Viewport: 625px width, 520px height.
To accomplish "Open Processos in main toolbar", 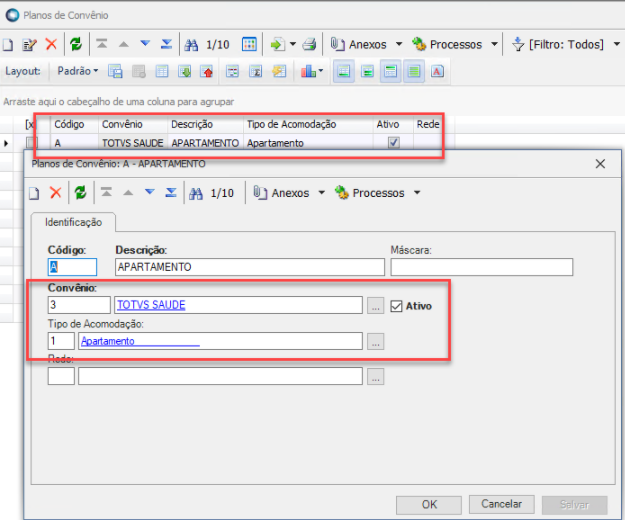I will pyautogui.click(x=447, y=44).
